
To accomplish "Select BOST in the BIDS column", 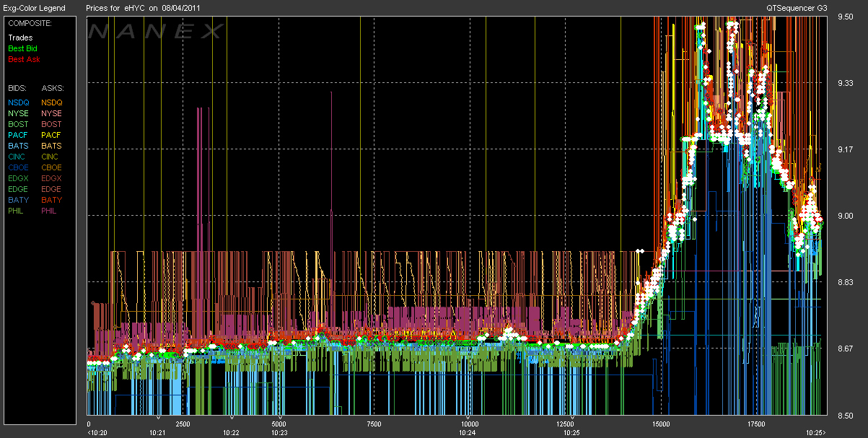I will [x=18, y=124].
